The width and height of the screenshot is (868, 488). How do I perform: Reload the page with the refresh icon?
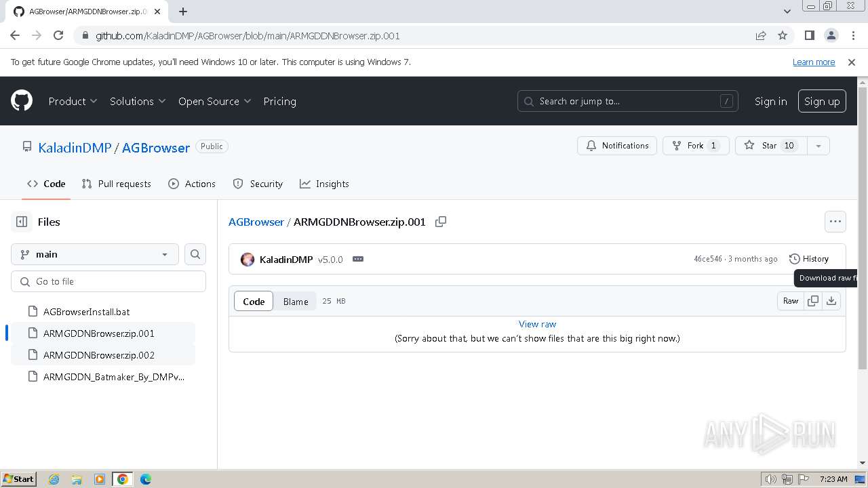pyautogui.click(x=58, y=36)
